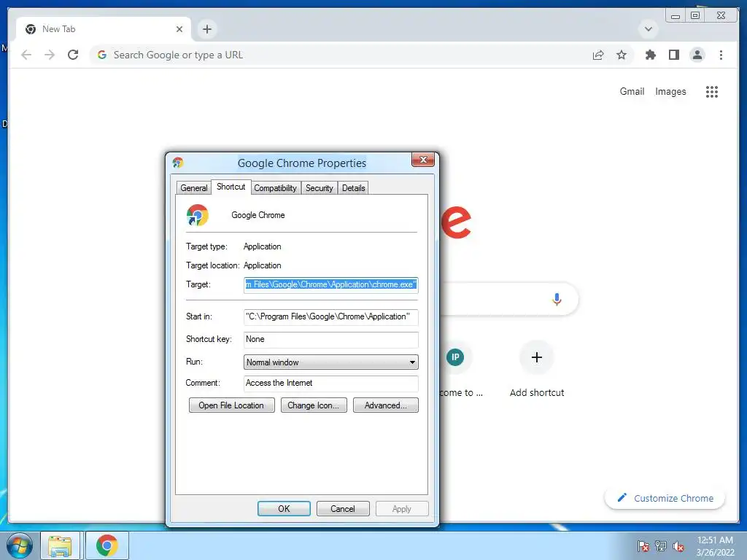This screenshot has width=747, height=560.
Task: Switch to the Compatibility tab
Action: tap(275, 188)
